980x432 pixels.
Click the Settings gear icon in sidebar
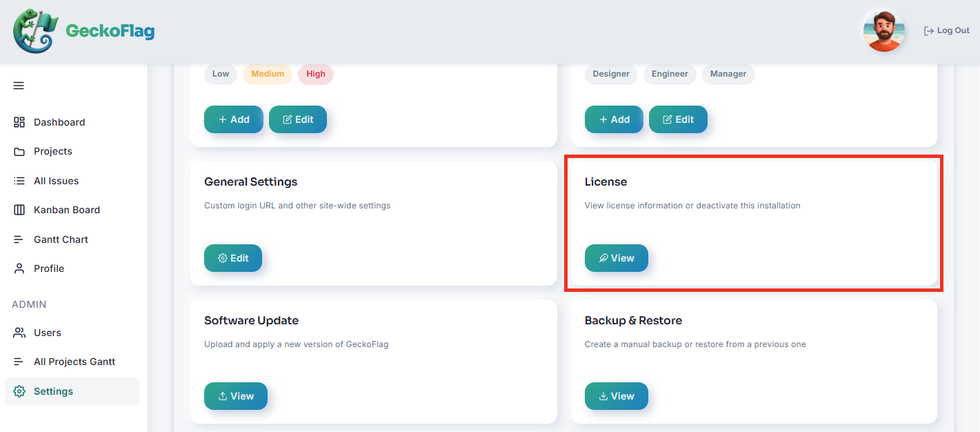[19, 391]
